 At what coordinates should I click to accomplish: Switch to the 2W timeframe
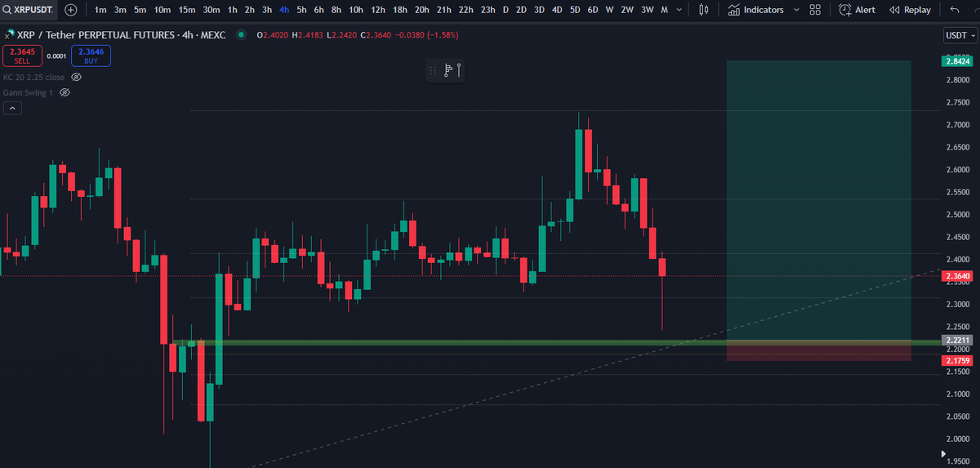click(x=627, y=10)
